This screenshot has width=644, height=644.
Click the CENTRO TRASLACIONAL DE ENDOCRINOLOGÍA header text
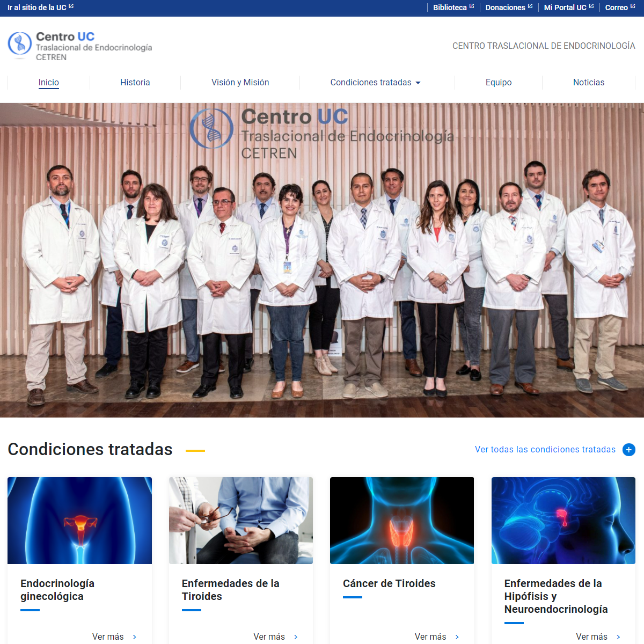[x=544, y=46]
